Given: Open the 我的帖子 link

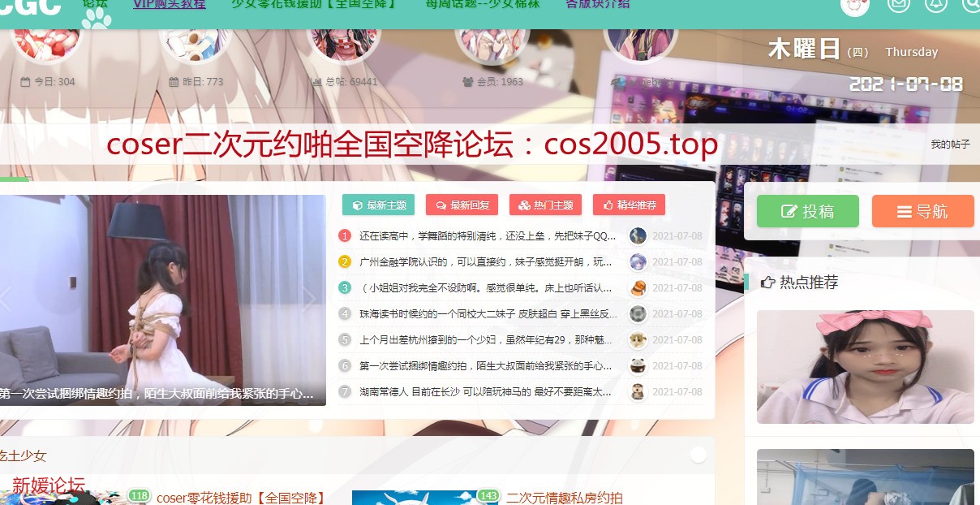Looking at the screenshot, I should click(x=950, y=145).
